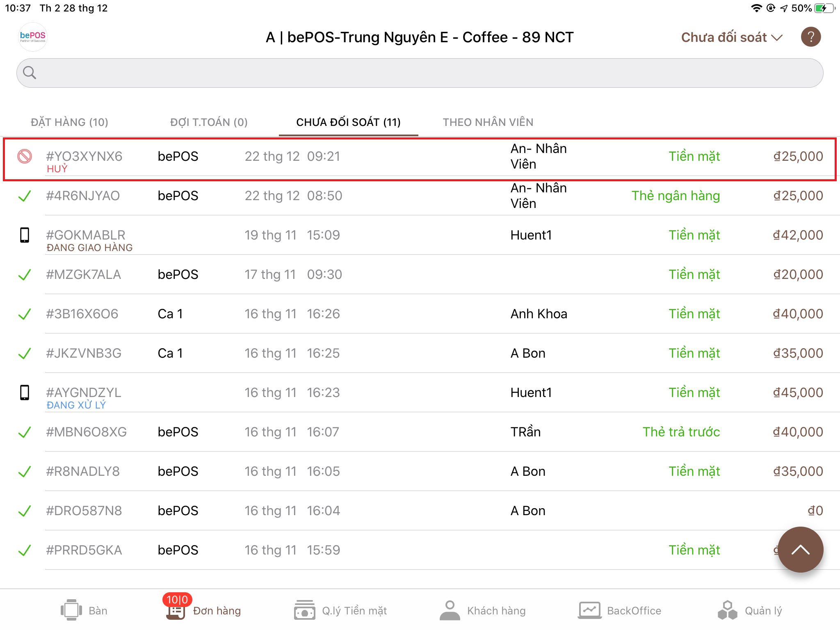Open the Đơn hàng orders icon
Screen dimensions: 840x630
pyautogui.click(x=176, y=611)
